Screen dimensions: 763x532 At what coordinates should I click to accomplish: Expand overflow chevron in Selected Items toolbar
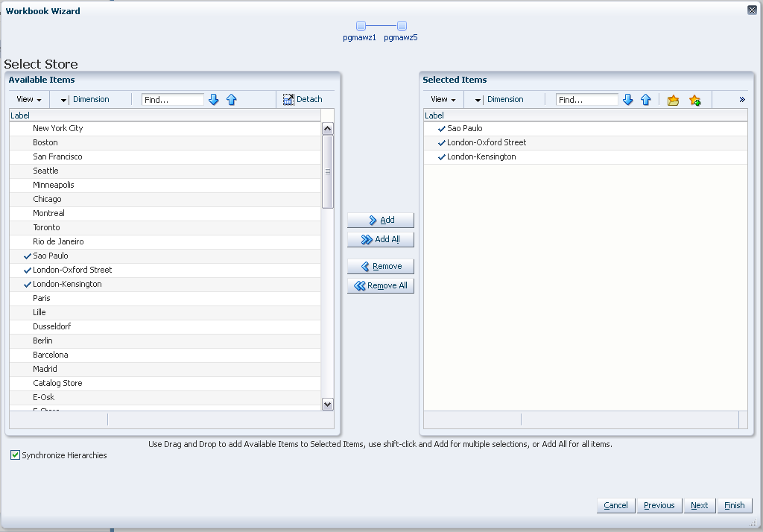[x=742, y=99]
